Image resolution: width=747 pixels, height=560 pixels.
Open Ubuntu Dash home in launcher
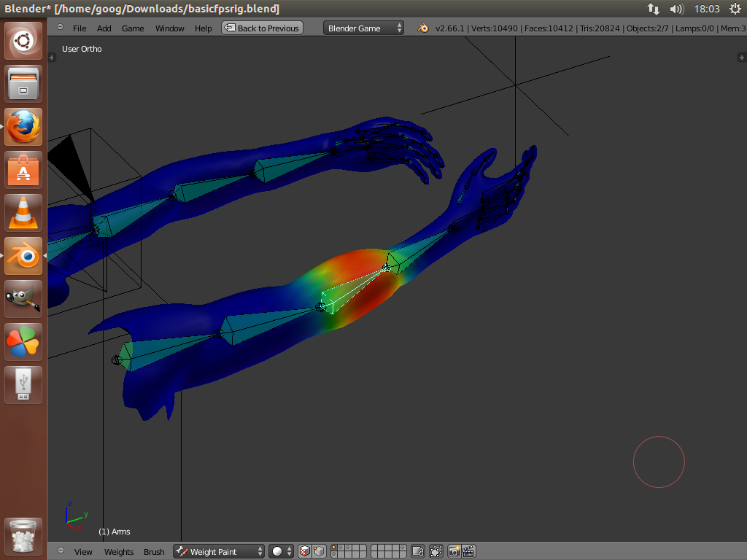(23, 41)
